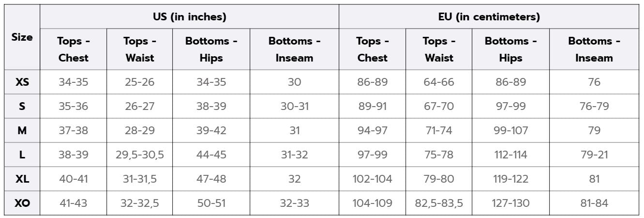The width and height of the screenshot is (644, 218).
Task: Select the 82,5-83,5 waist cell
Action: click(x=439, y=203)
